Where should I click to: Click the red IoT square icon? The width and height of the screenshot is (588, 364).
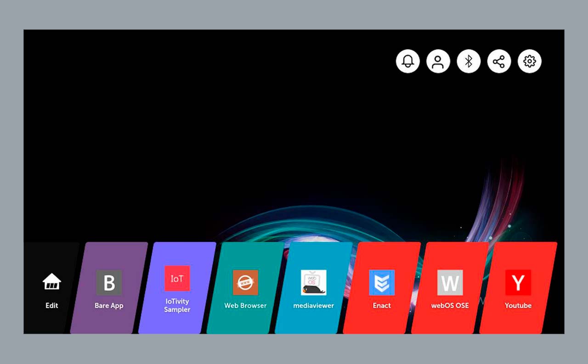(177, 278)
